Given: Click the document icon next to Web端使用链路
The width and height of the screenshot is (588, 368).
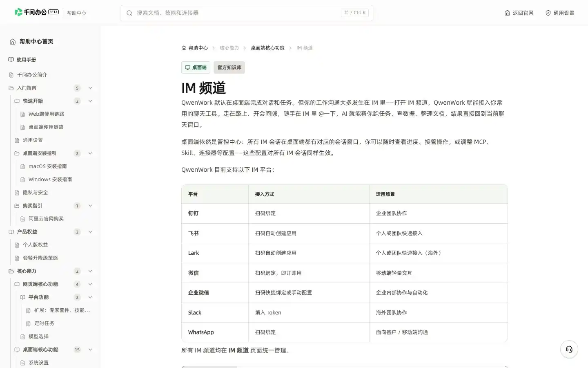Looking at the screenshot, I should (22, 114).
